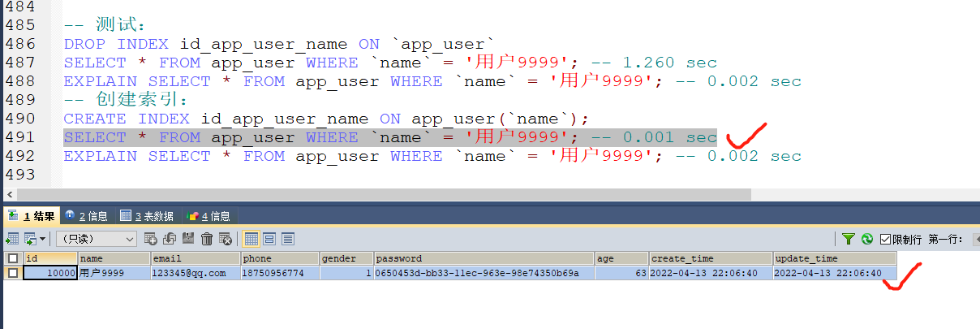Tick the row checkbox for id 10000
The image size is (980, 329).
pyautogui.click(x=12, y=273)
